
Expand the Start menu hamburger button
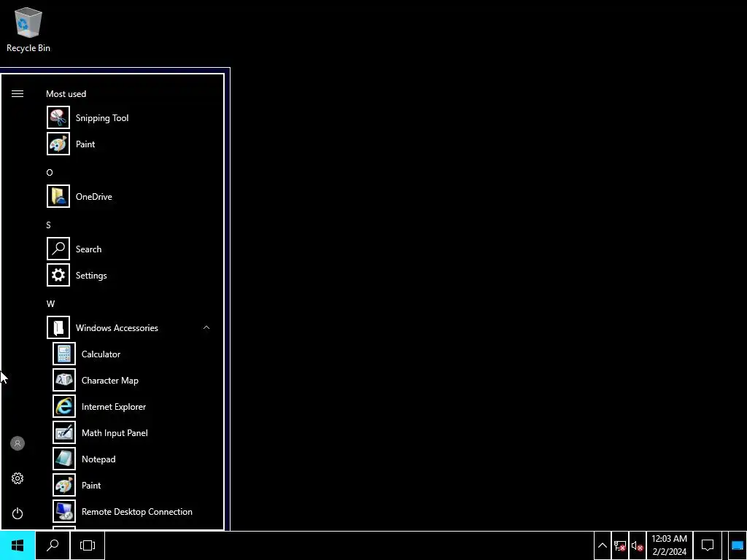(x=18, y=94)
